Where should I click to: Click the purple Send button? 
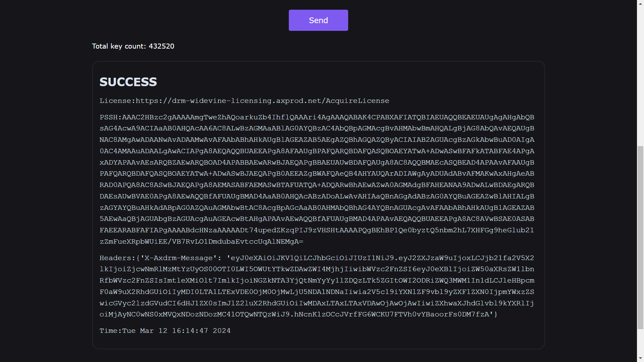[x=318, y=20]
